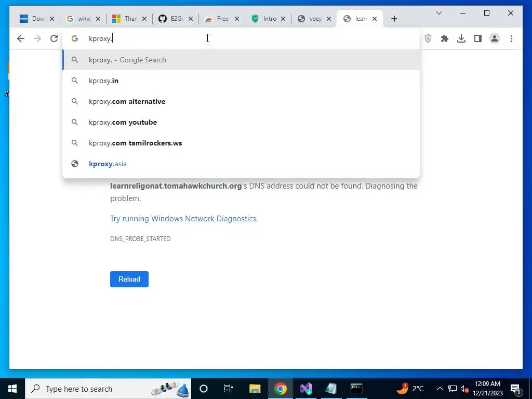Click the DNS_PROBE_STARTED error code text
This screenshot has height=399, width=532.
click(140, 239)
